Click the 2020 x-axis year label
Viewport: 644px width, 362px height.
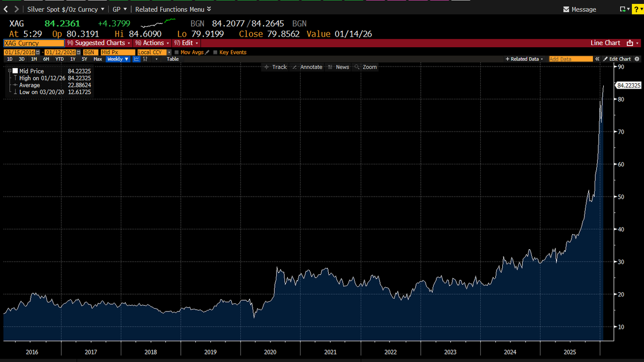point(270,352)
